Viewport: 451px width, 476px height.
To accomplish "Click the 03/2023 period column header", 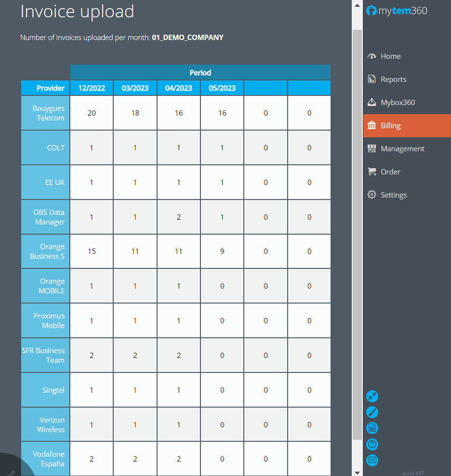I will [x=135, y=88].
